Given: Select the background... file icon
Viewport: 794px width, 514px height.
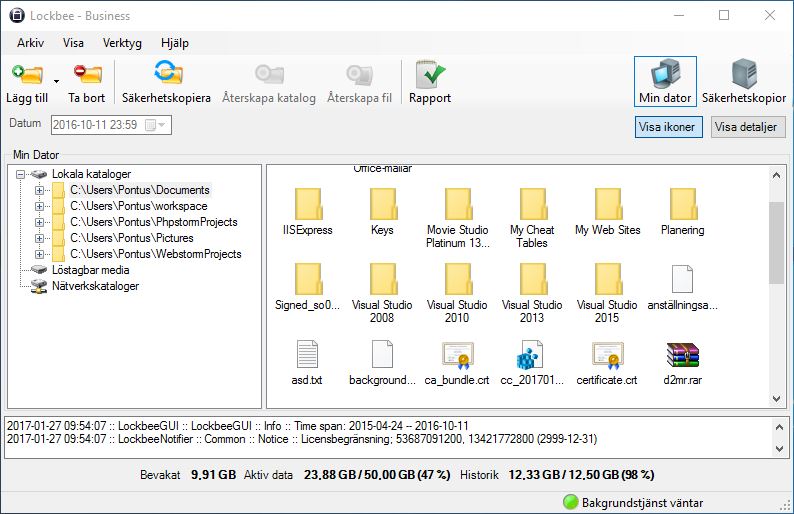Looking at the screenshot, I should (x=382, y=354).
